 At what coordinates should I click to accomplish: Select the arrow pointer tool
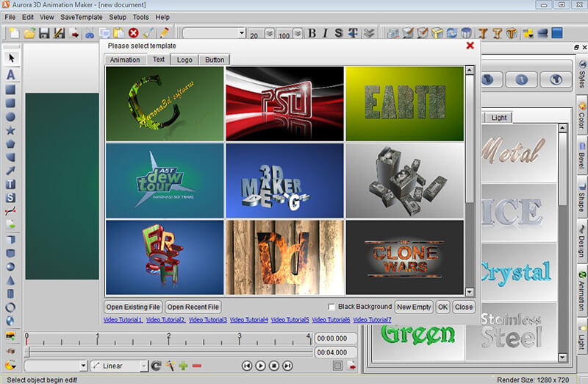click(11, 58)
